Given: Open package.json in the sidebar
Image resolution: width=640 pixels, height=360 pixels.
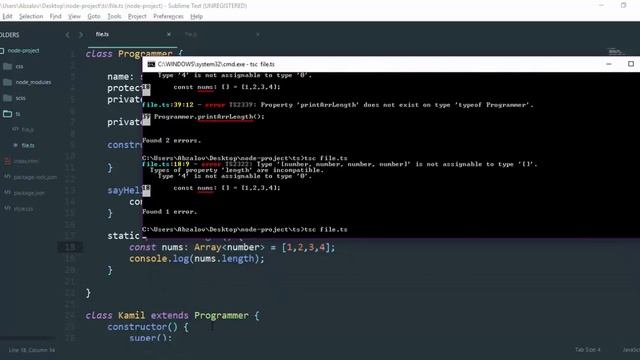Looking at the screenshot, I should click(x=29, y=193).
